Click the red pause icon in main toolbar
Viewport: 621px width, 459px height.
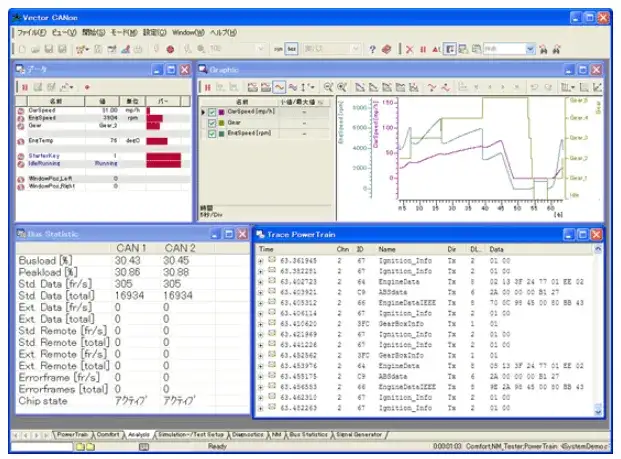coord(423,50)
